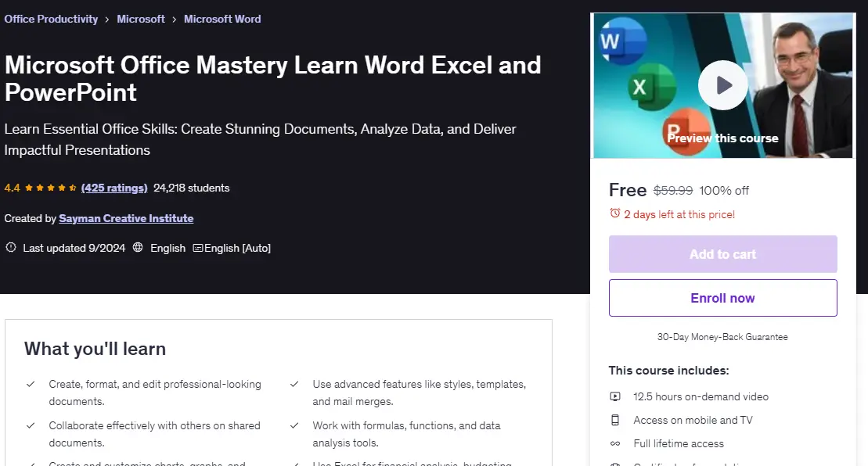Click the 'Free' price label
The height and width of the screenshot is (466, 868).
coord(628,190)
